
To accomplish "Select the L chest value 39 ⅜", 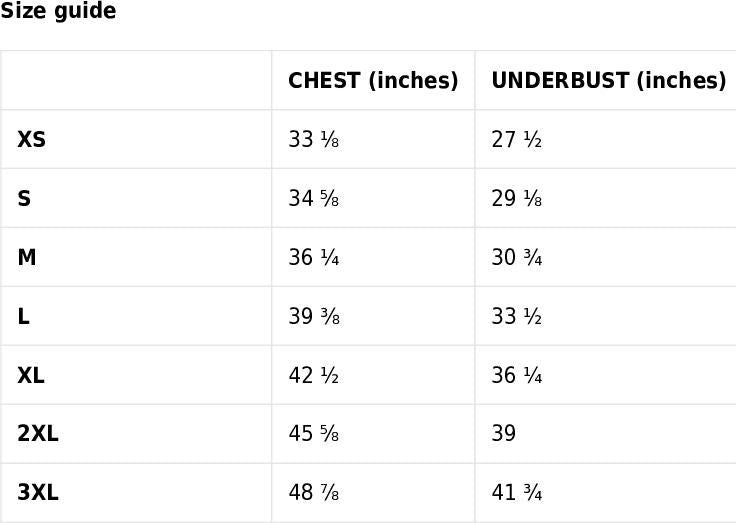I will pos(314,317).
